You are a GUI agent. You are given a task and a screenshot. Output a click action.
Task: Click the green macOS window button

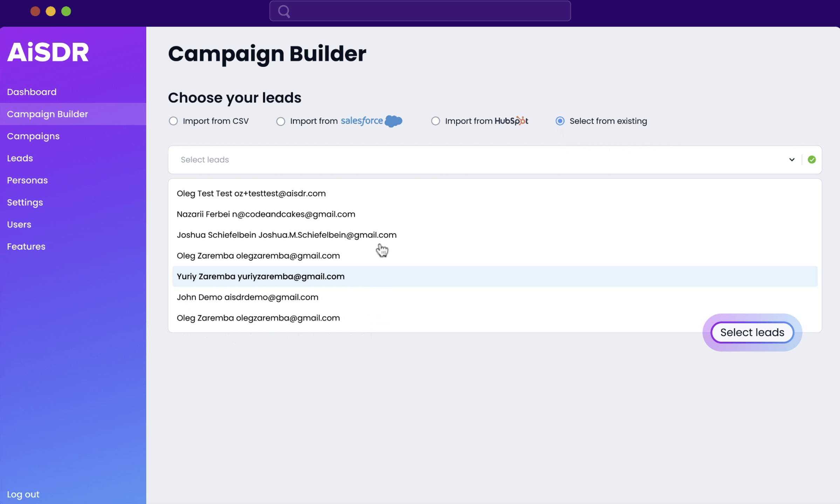coord(66,12)
